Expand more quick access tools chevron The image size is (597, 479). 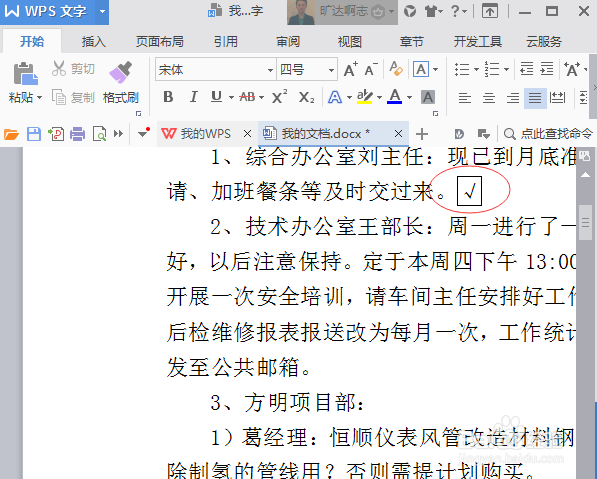tap(118, 134)
